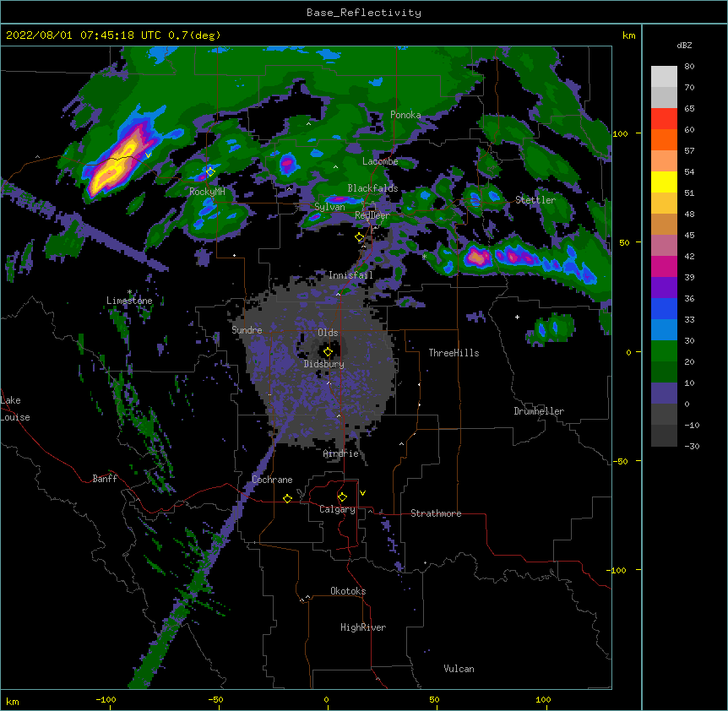Select the yellow diamond marker south of RedDeer
The width and height of the screenshot is (728, 711).
pos(360,237)
